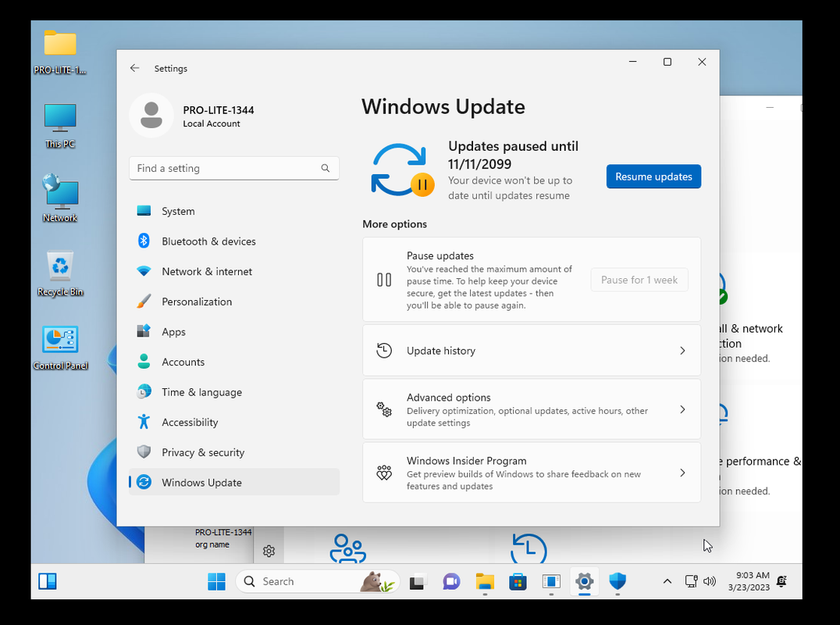The width and height of the screenshot is (840, 625).
Task: Click the Time & language globe icon
Action: tap(144, 392)
